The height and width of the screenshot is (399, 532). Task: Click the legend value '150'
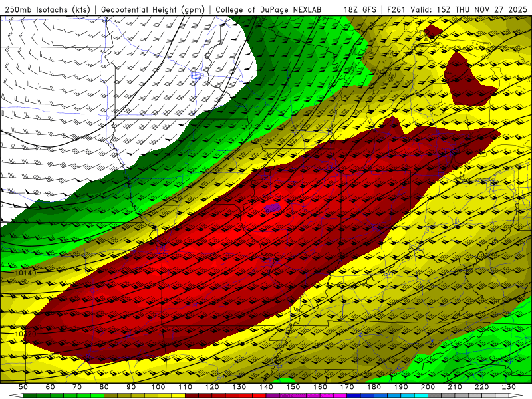point(293,387)
